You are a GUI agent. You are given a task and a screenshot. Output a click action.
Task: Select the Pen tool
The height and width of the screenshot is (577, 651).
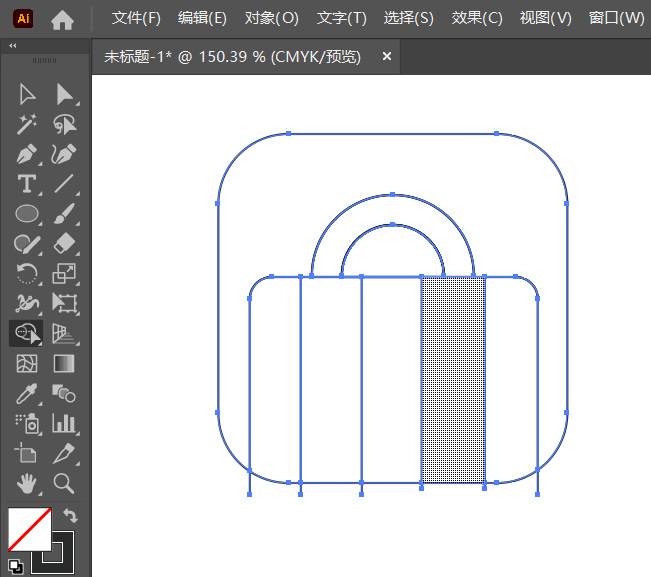click(x=27, y=154)
